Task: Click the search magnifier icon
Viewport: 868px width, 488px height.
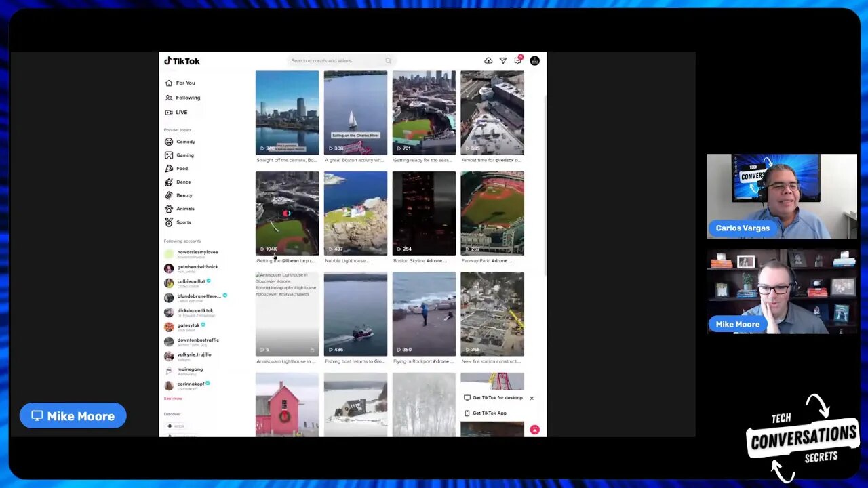Action: pos(389,61)
